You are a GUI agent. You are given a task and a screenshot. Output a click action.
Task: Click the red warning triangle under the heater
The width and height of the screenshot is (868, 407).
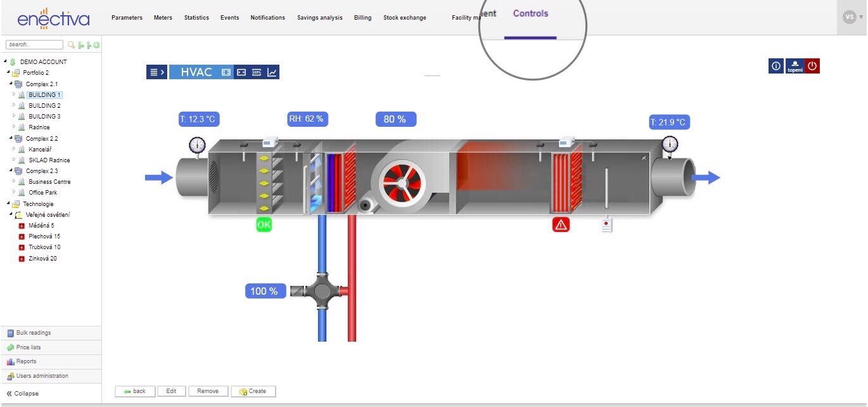561,224
